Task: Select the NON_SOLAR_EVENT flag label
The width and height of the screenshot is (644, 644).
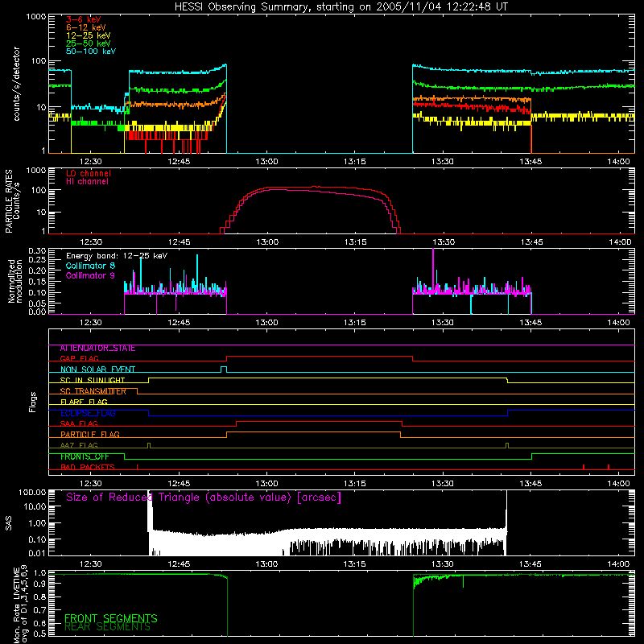Action: tap(97, 369)
